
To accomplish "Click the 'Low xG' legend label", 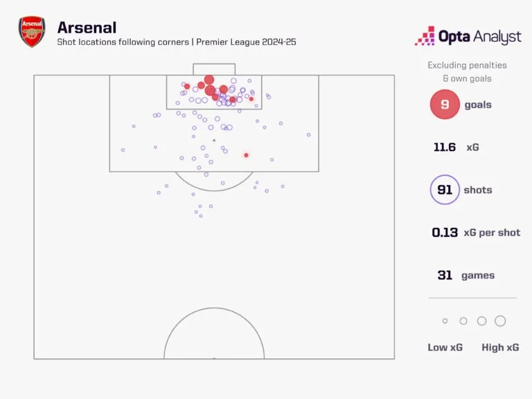I will [445, 347].
